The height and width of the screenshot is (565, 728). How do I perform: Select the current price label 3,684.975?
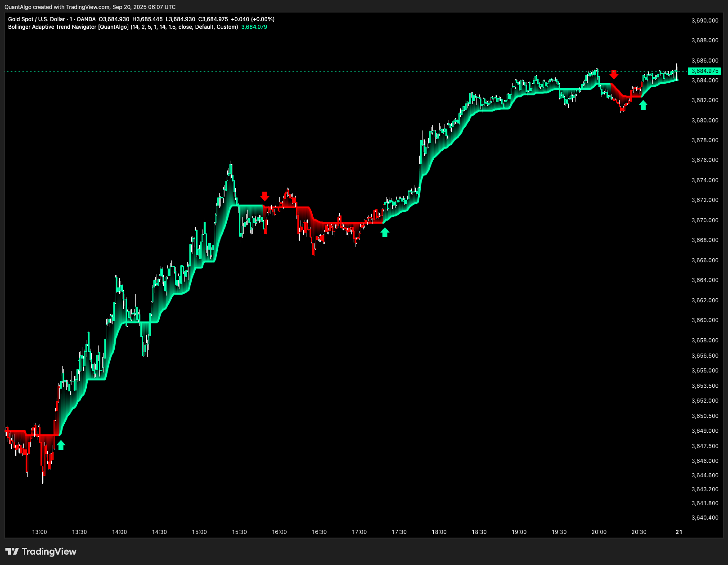click(x=705, y=71)
